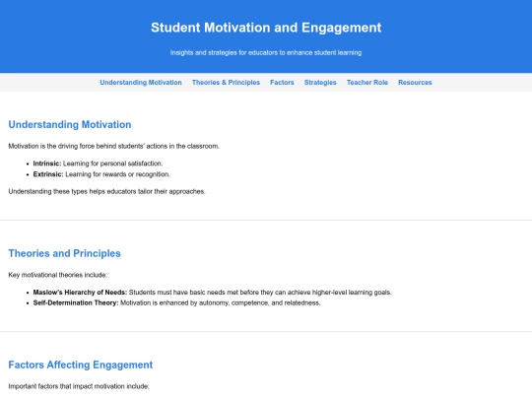Viewport: 532px width, 399px height.
Task: Click the Student Motivation and Engagement page title
Action: click(266, 28)
